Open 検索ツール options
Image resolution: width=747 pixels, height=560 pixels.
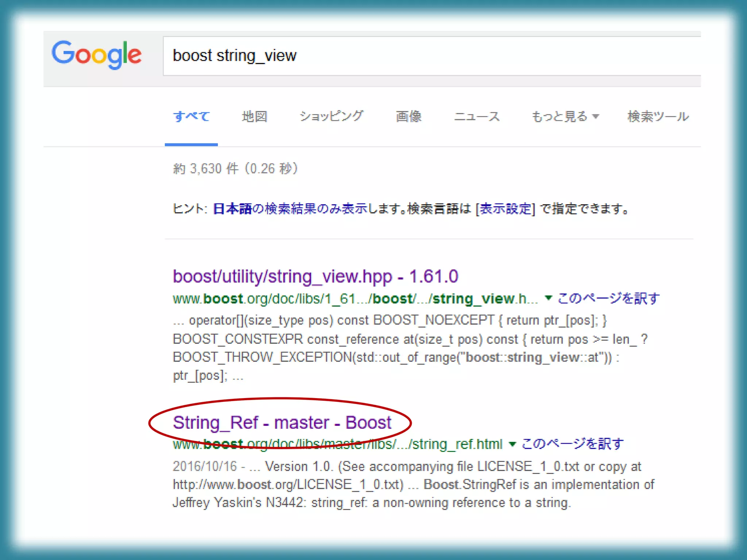(658, 117)
